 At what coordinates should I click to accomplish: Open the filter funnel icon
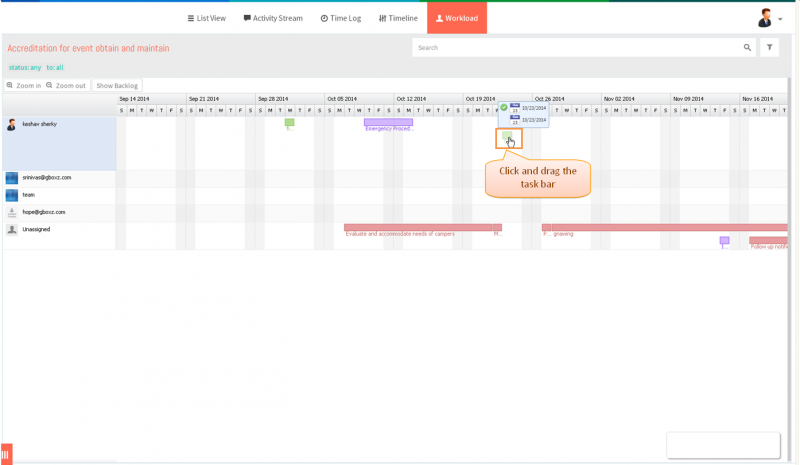(769, 47)
